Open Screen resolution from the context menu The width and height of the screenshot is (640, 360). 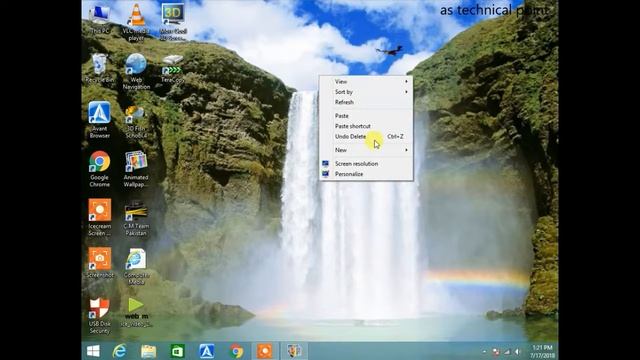tap(366, 164)
